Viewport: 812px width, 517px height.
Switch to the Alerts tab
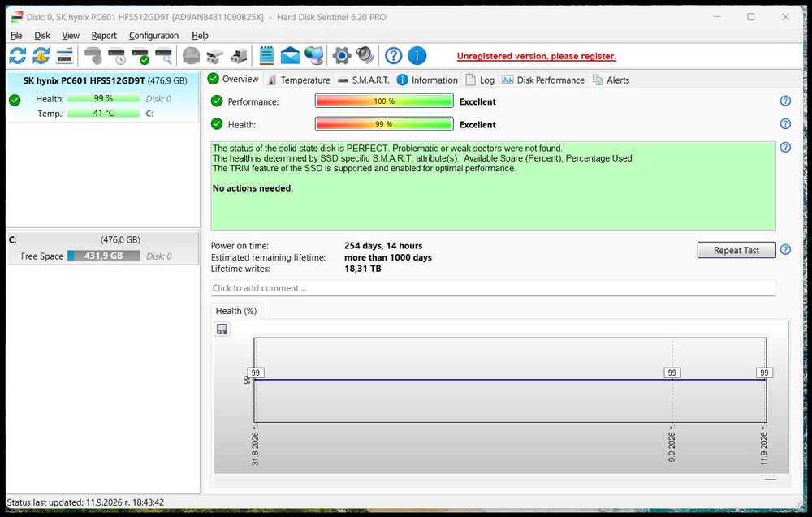(x=611, y=80)
